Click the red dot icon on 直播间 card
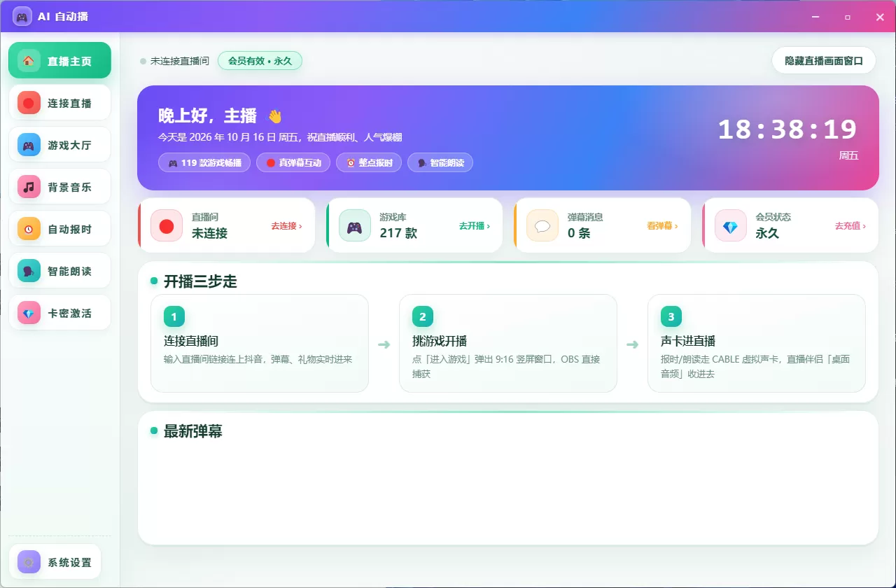 (167, 225)
